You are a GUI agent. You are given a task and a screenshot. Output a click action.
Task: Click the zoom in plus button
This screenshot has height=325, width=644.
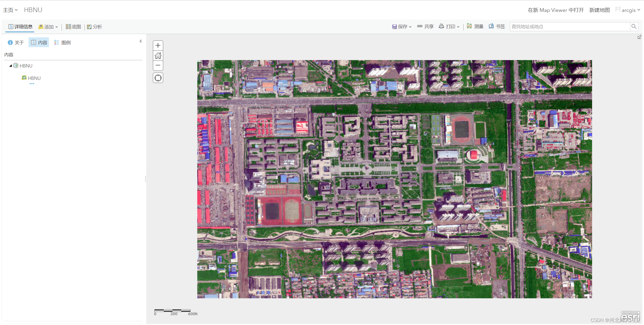pos(158,46)
